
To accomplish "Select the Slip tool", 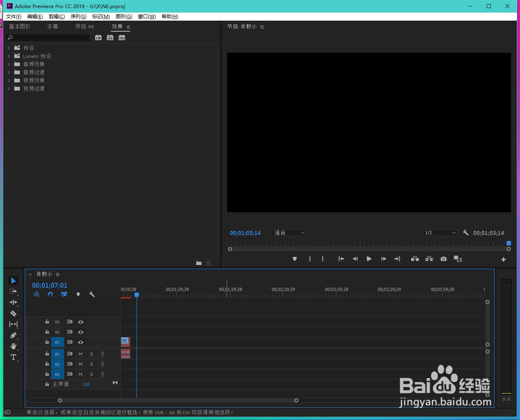I will click(x=13, y=324).
